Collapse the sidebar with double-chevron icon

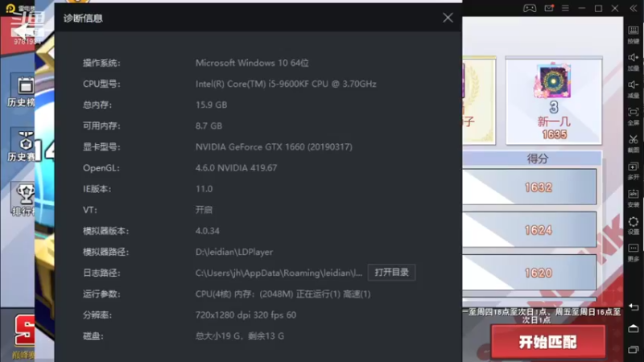[633, 8]
